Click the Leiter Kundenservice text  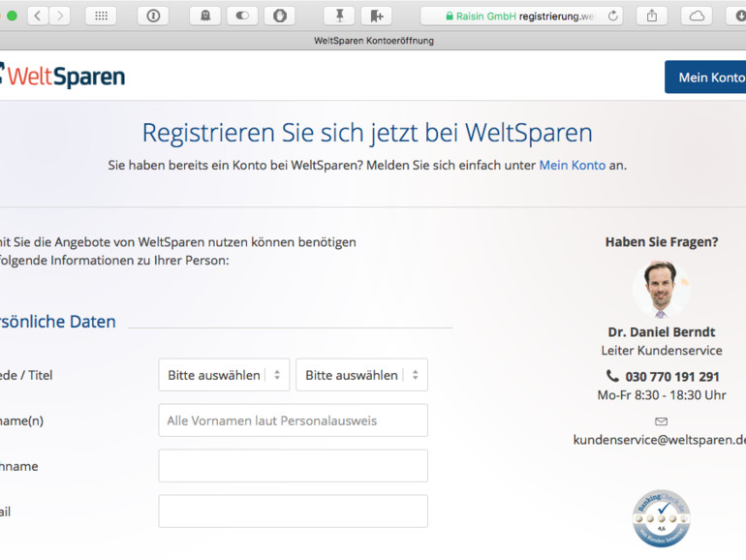click(662, 351)
